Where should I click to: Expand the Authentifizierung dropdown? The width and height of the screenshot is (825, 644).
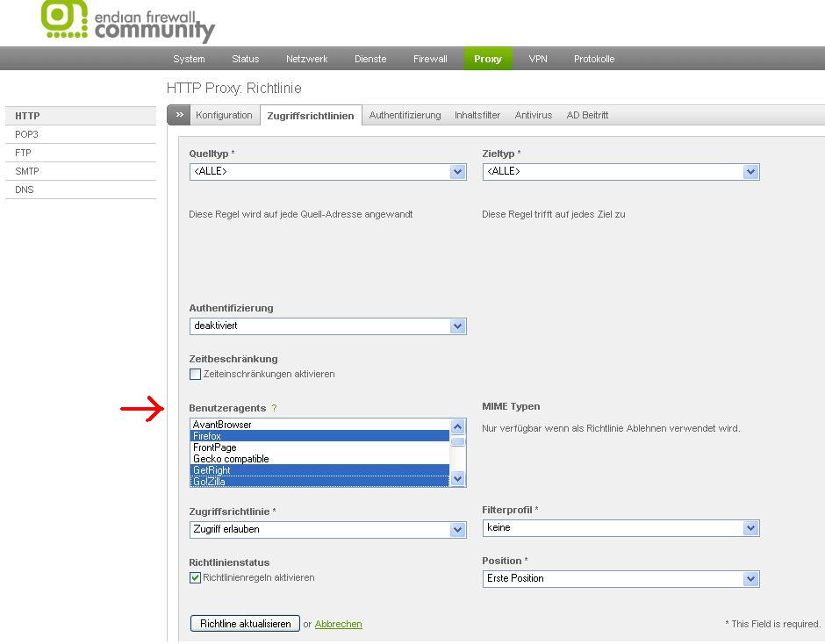point(327,326)
